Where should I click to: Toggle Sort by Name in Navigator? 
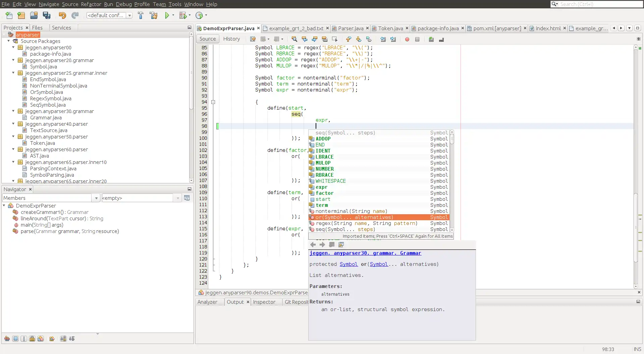click(63, 339)
